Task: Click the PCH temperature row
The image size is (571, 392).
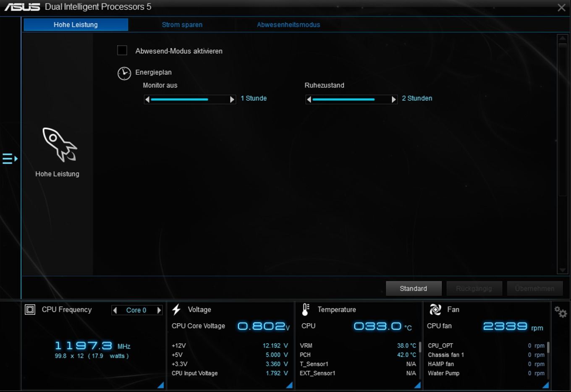Action: click(358, 355)
